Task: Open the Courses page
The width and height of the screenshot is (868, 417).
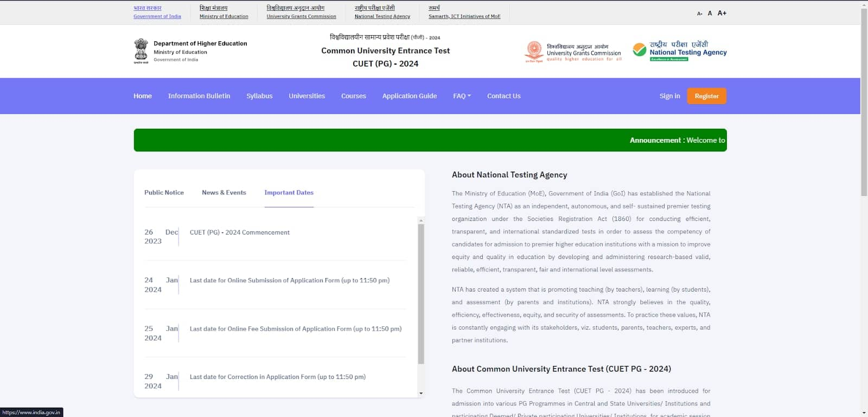Action: (x=354, y=96)
